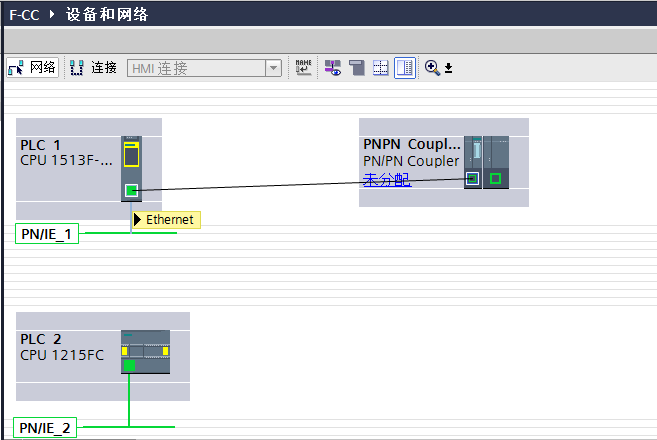Click the PLC_1 green Ethernet port
This screenshot has height=440, width=657.
pos(132,191)
